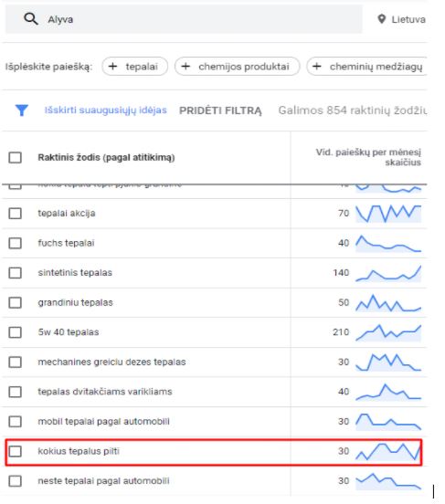Click the plus icon on tepalai chip
This screenshot has width=445, height=504.
pyautogui.click(x=112, y=67)
